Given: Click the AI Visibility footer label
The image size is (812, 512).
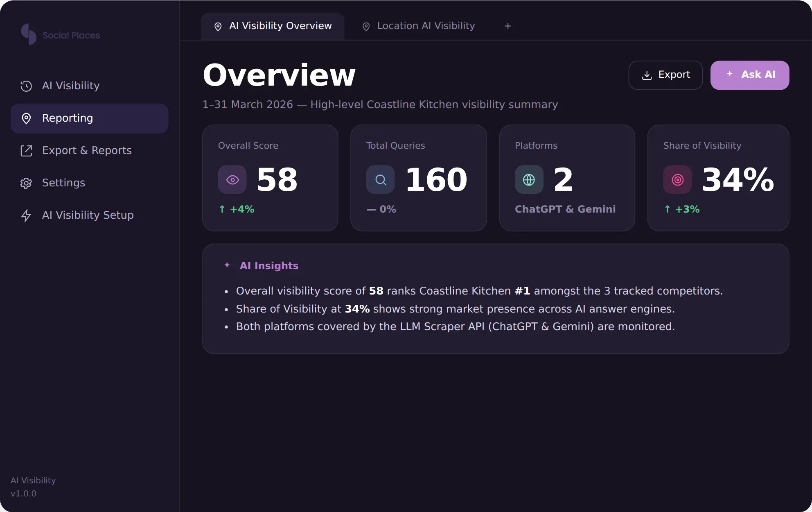Looking at the screenshot, I should [x=33, y=480].
